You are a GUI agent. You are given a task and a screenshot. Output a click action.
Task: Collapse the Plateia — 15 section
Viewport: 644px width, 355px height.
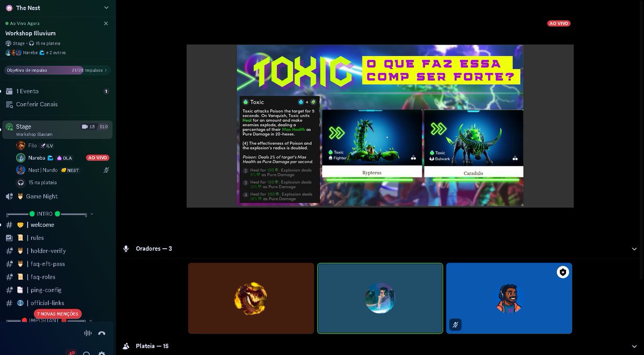[x=634, y=346]
